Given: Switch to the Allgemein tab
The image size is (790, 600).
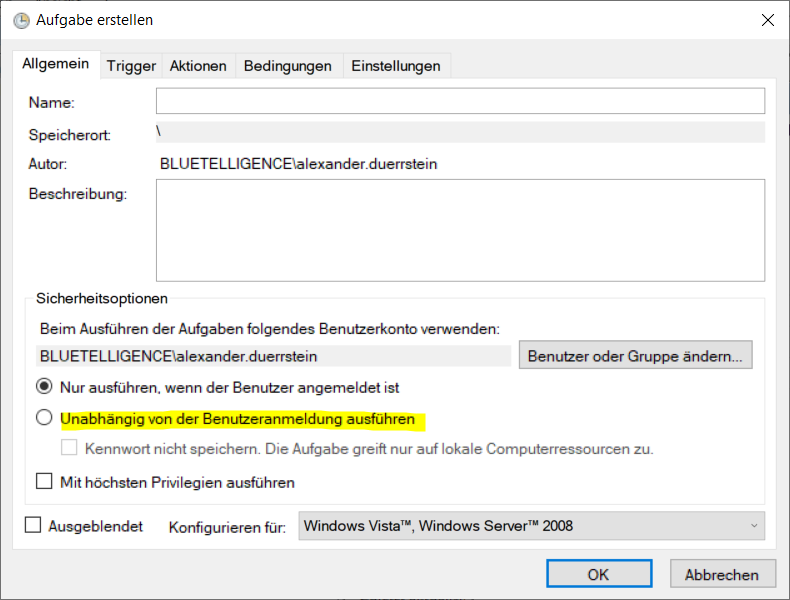Looking at the screenshot, I should point(56,65).
